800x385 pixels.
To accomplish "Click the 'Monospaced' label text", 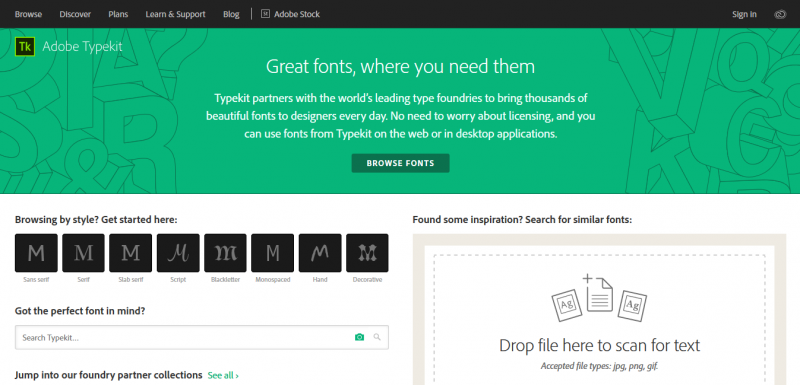I will 273,279.
